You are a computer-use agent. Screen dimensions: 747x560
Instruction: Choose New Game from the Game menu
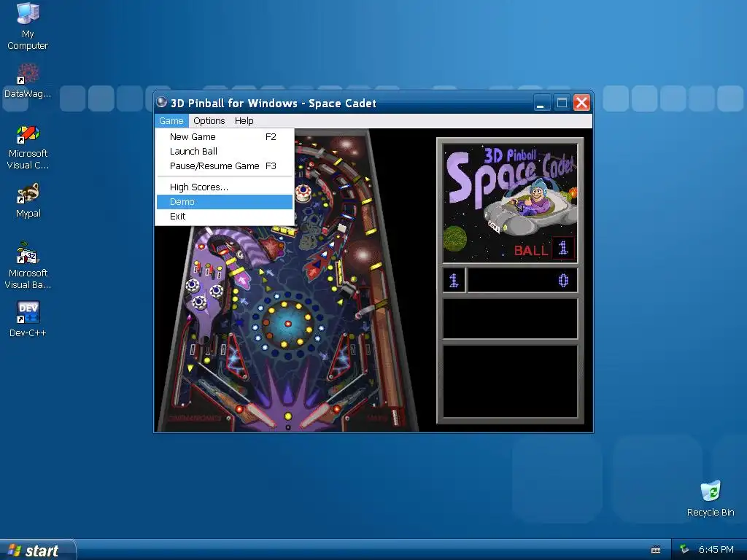point(225,136)
